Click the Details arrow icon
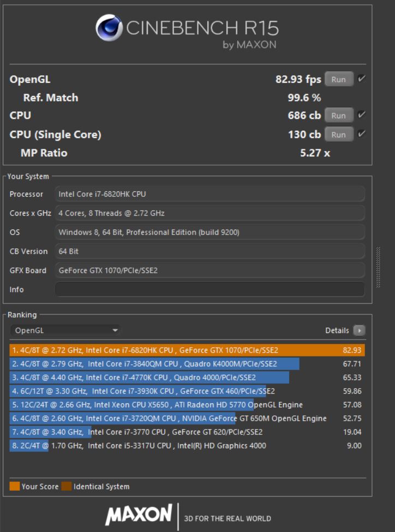Screen dimensions: 395x532 point(359,330)
